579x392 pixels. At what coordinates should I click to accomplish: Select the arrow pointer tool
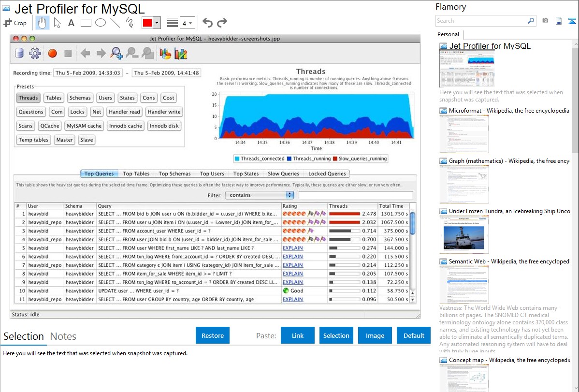click(57, 23)
